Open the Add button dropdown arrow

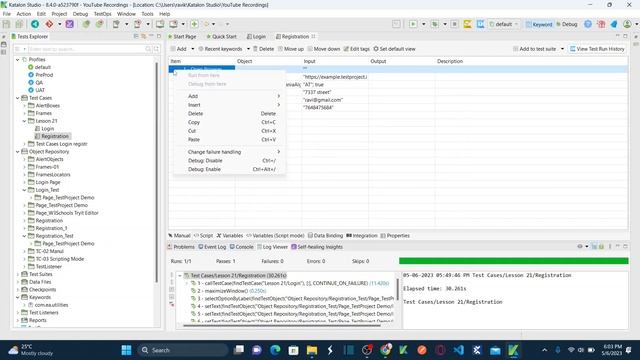tap(193, 49)
